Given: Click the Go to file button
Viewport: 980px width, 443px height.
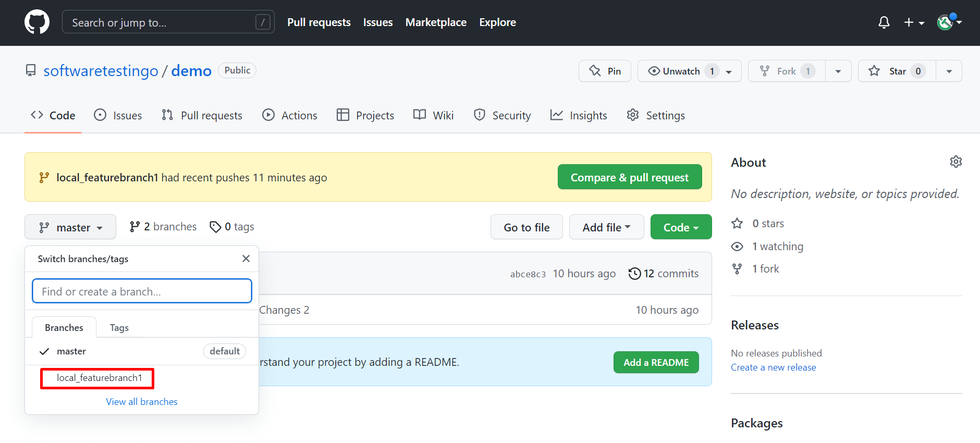Looking at the screenshot, I should (526, 227).
